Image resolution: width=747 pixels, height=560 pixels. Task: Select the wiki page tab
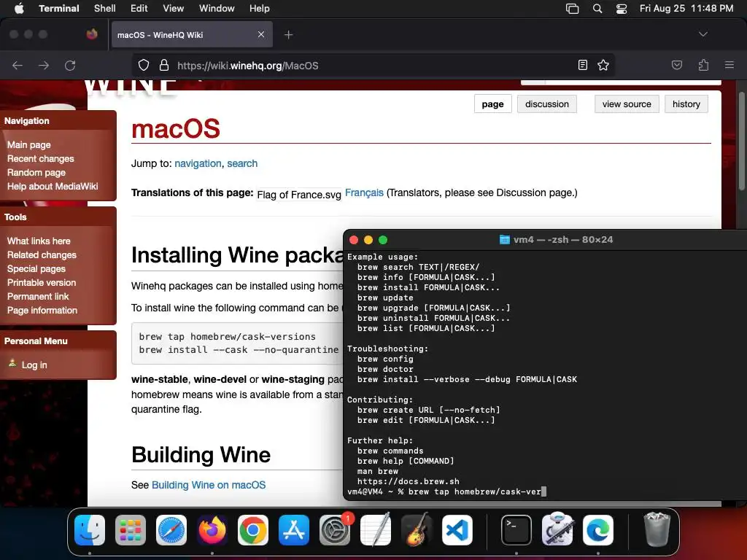(x=492, y=104)
